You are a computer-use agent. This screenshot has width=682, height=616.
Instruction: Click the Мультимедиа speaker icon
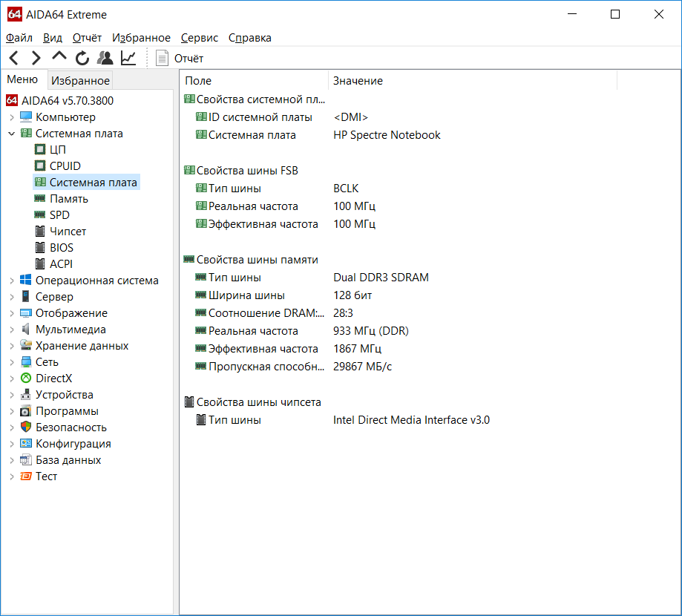pyautogui.click(x=26, y=330)
